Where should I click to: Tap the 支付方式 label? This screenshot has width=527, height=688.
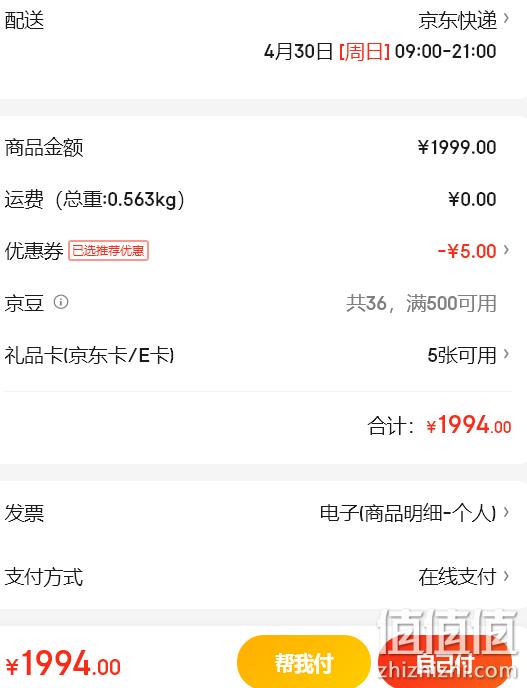(x=43, y=577)
